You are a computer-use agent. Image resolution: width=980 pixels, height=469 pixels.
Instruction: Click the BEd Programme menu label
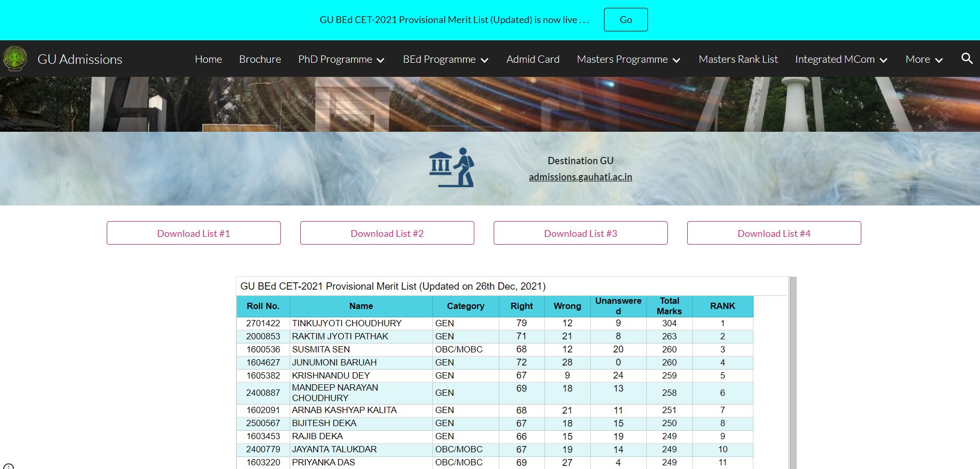tap(439, 59)
